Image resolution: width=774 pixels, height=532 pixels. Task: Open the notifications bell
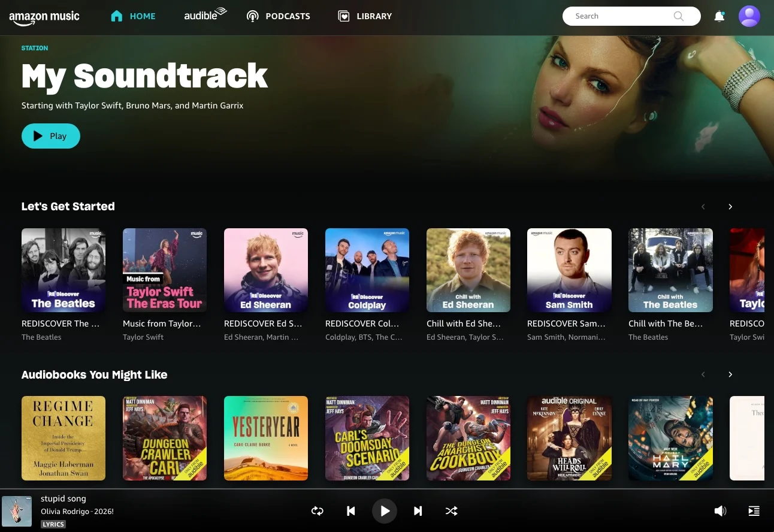click(719, 16)
